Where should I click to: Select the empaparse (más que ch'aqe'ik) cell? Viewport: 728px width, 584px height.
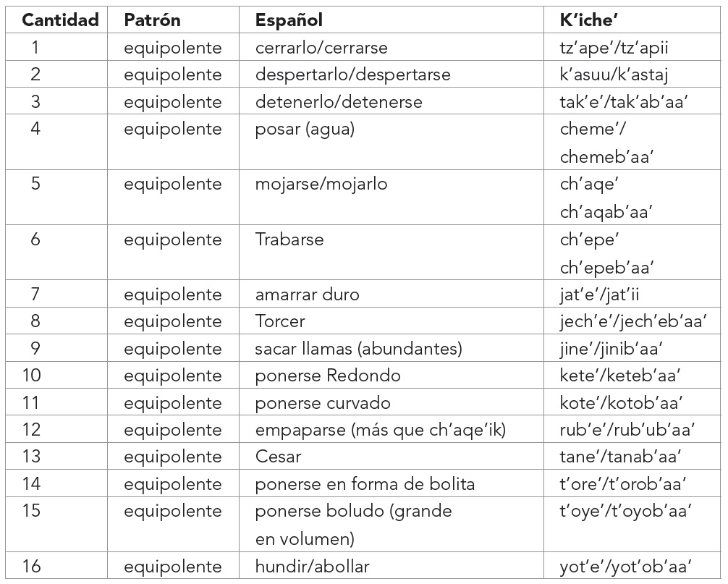380,430
